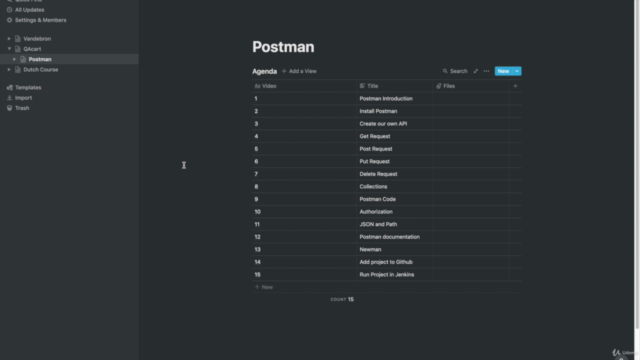Viewport: 640px width, 360px height.
Task: Open the QAcart page
Action: pos(32,49)
